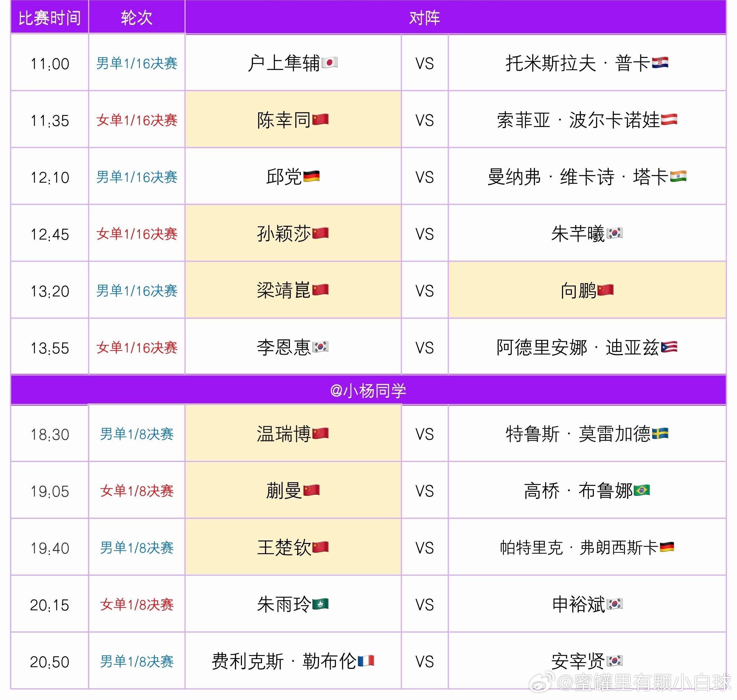Click Puerto Rico flag by 阿德里安娜·迪亚兹
The width and height of the screenshot is (737, 700).
pos(669,347)
